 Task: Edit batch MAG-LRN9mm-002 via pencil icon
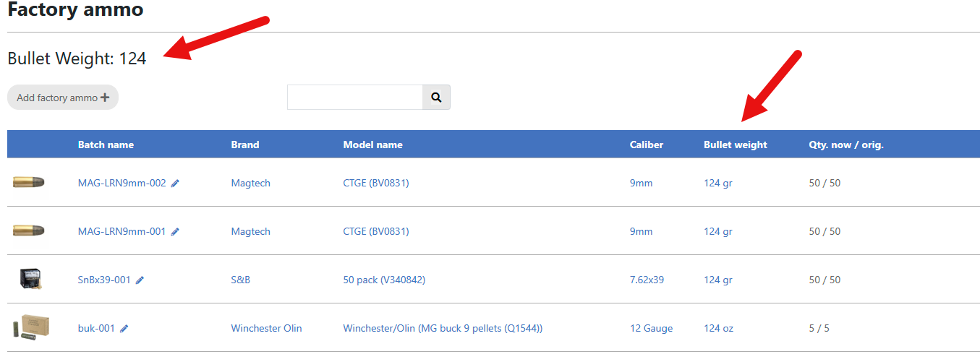click(x=175, y=184)
